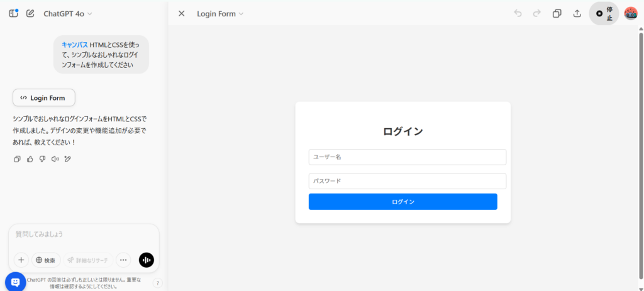644x291 pixels.
Task: Close the canvas using the X icon
Action: [x=182, y=14]
